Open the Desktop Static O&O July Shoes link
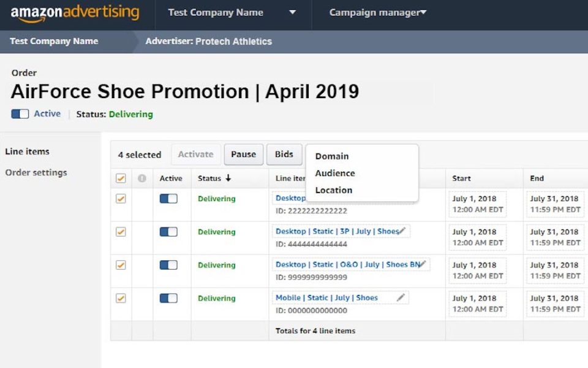This screenshot has height=368, width=588. pos(347,264)
